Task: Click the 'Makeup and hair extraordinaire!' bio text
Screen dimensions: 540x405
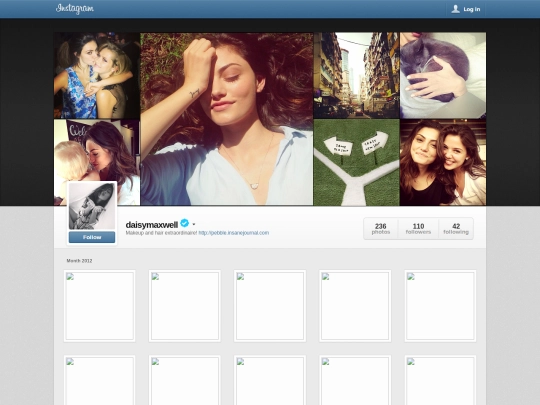Action: click(161, 233)
